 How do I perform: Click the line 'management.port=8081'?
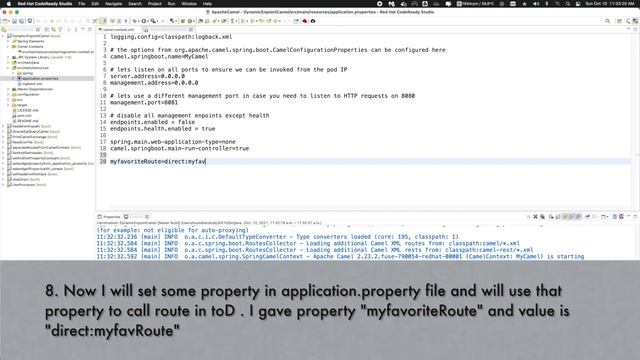tap(144, 102)
